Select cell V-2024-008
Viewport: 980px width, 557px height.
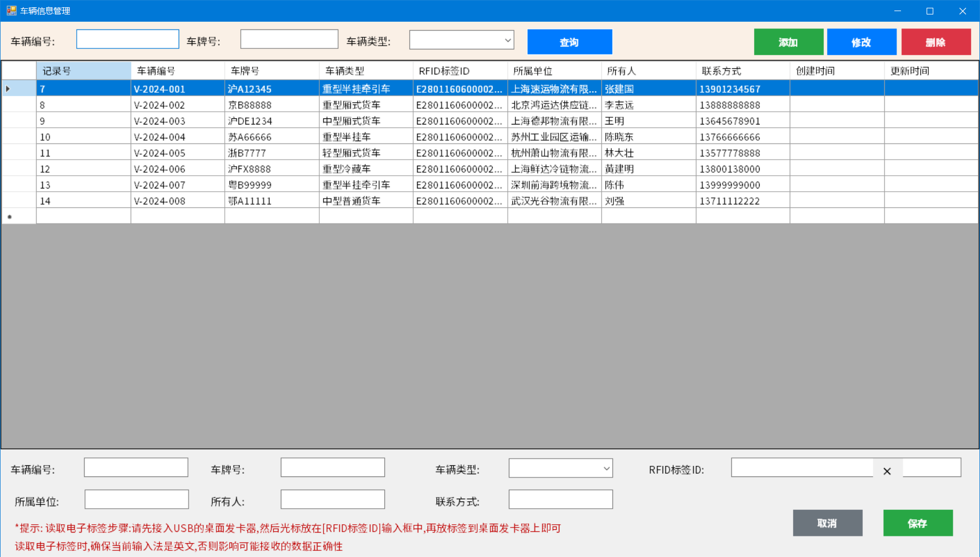(178, 201)
